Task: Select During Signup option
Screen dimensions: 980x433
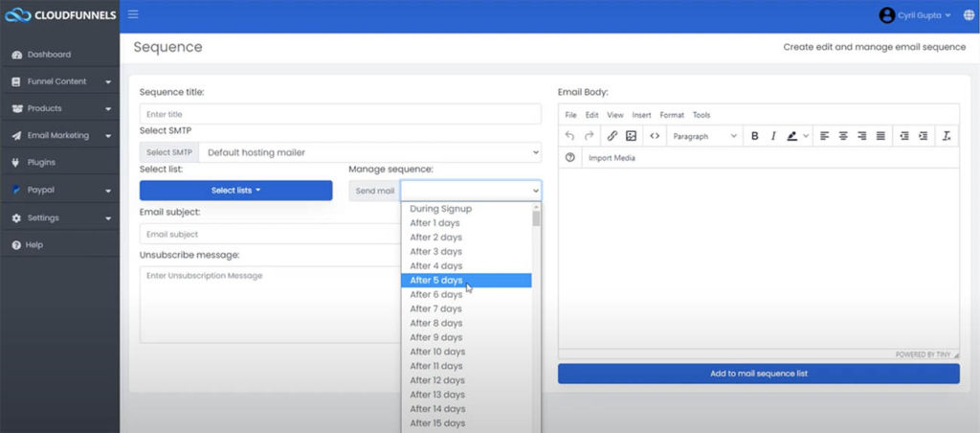Action: click(466, 209)
